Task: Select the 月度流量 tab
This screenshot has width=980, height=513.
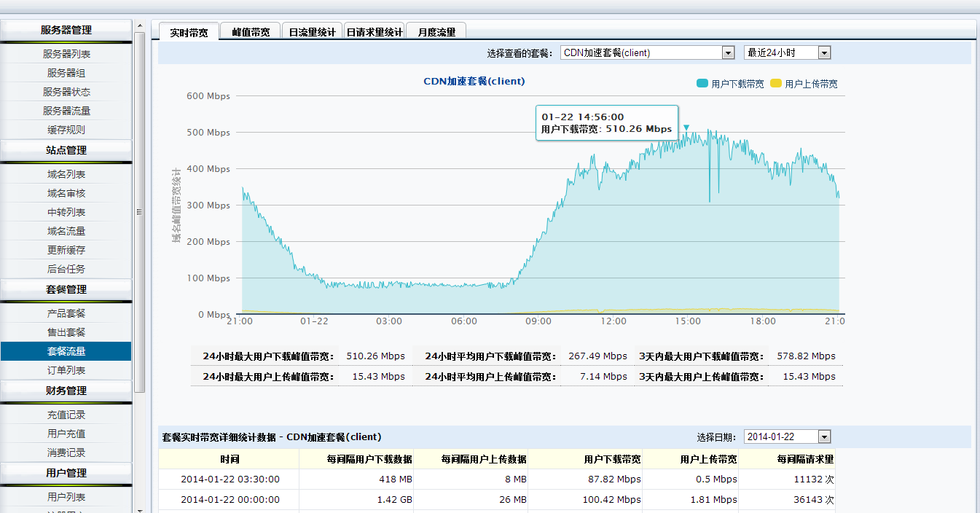Action: coord(436,32)
